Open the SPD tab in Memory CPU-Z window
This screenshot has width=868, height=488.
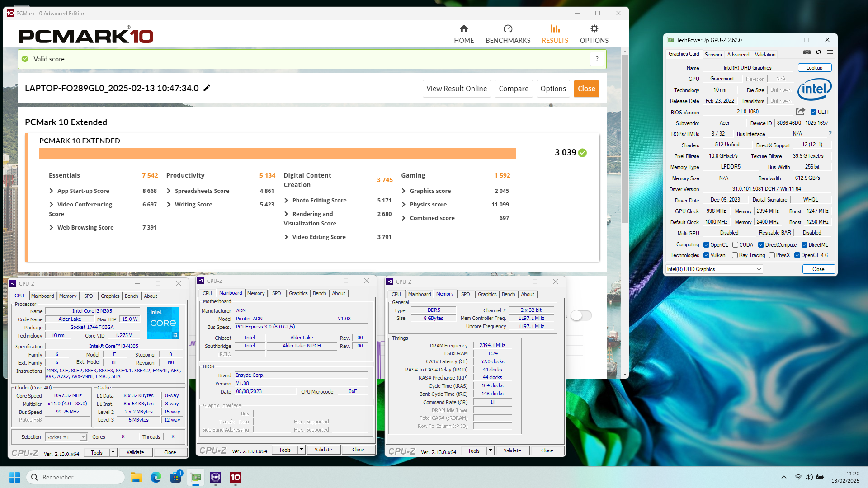[465, 294]
